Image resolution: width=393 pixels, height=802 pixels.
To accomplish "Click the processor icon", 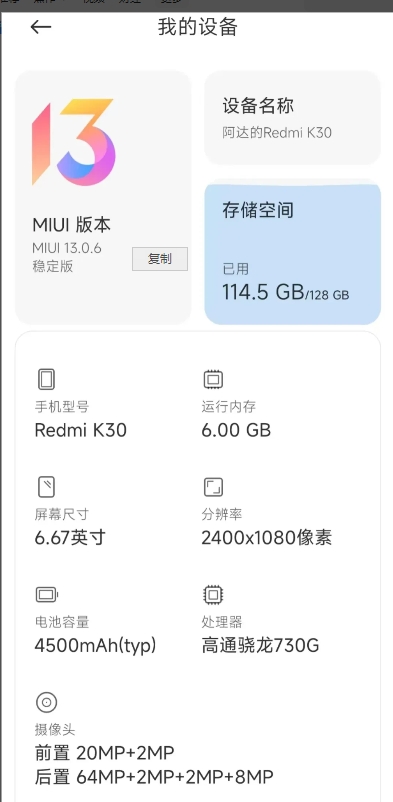I will (x=213, y=595).
